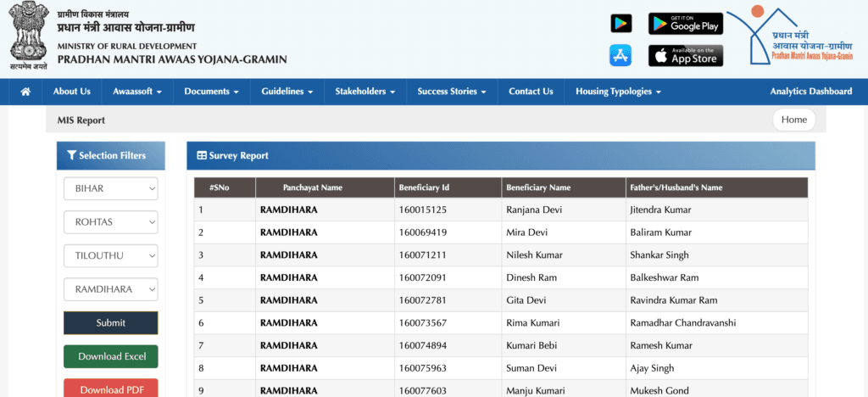Viewport: 868px width, 397px height.
Task: Select beneficiary ID 160072091
Action: pyautogui.click(x=422, y=278)
